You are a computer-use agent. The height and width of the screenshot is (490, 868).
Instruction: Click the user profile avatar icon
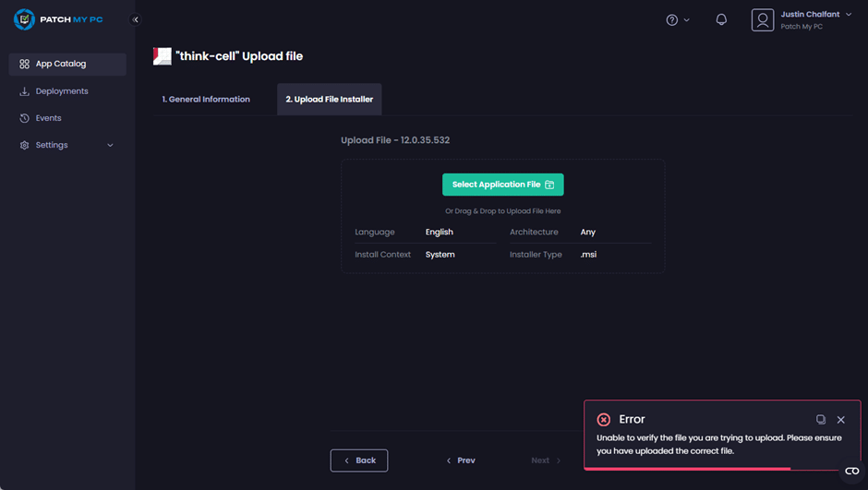[x=762, y=19]
